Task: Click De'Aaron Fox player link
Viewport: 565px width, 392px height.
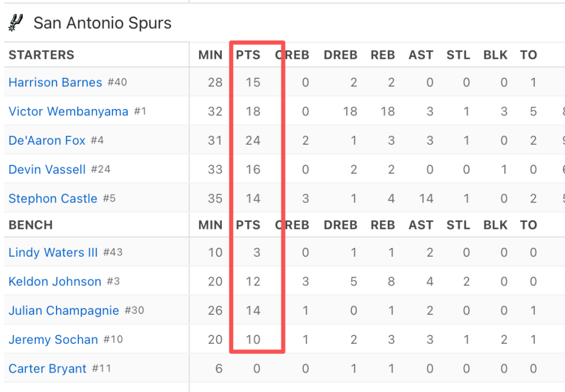Action: pyautogui.click(x=47, y=141)
